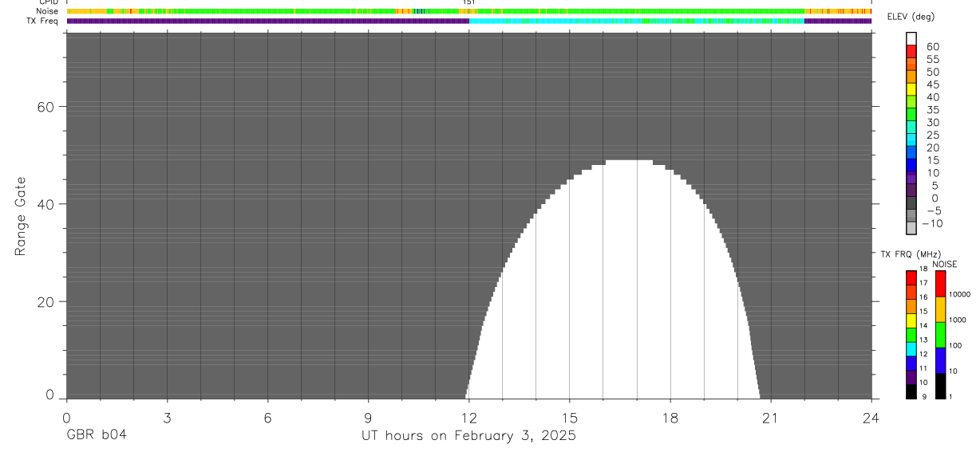Image resolution: width=980 pixels, height=452 pixels.
Task: Select the 'UT hours on February 3, 2025' label
Action: click(468, 435)
